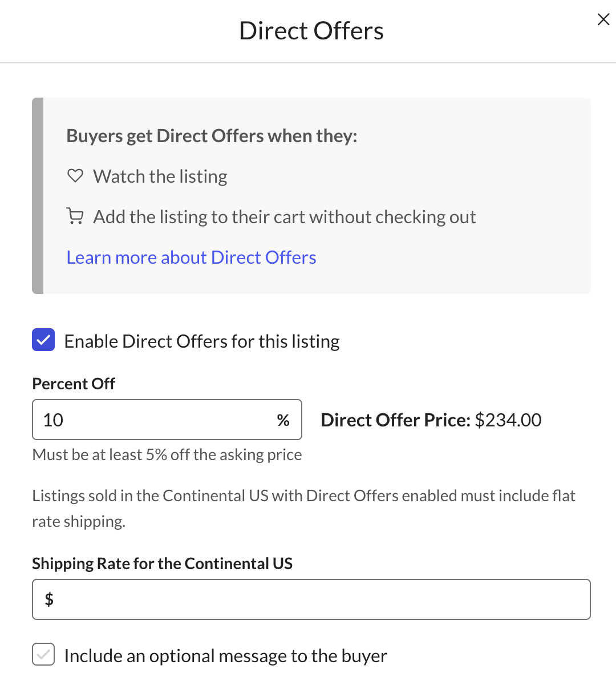Click the Enable Direct Offers label text
The width and height of the screenshot is (616, 685).
pyautogui.click(x=202, y=341)
